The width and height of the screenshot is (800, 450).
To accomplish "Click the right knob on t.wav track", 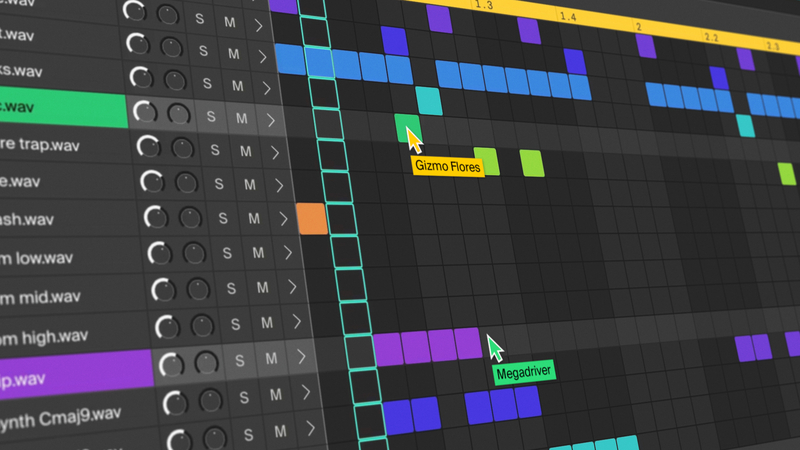I will coord(171,47).
